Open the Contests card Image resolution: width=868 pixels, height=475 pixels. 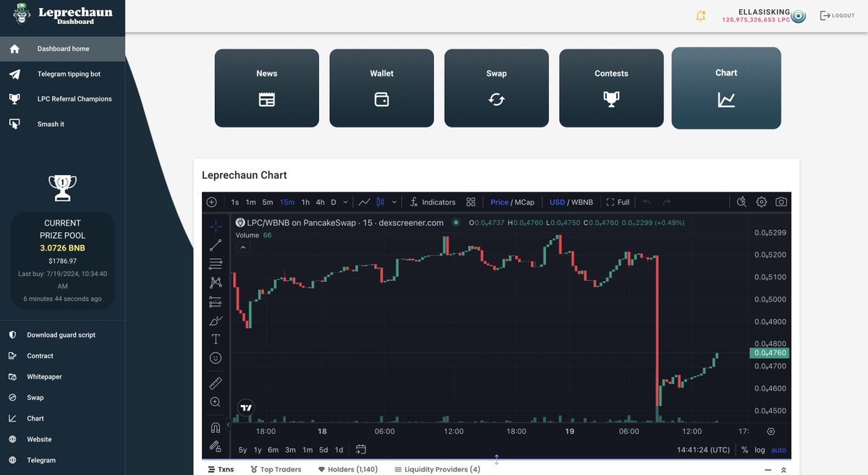point(611,88)
